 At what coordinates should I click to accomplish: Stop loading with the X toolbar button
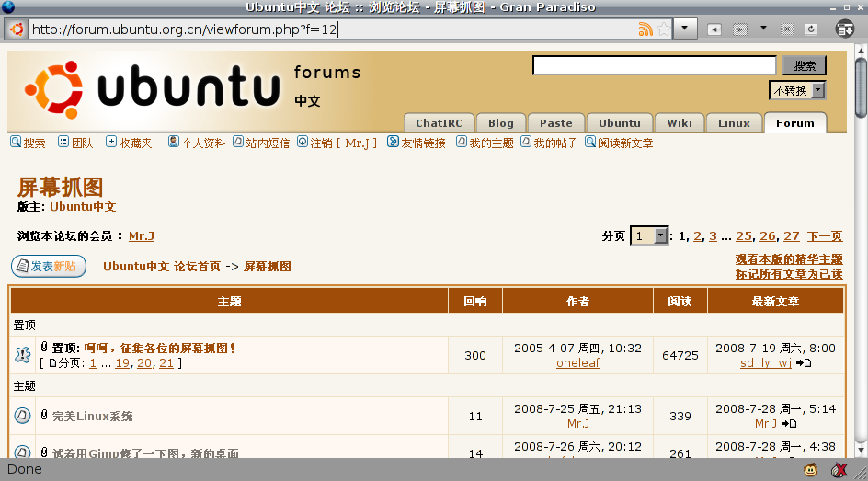click(x=787, y=29)
